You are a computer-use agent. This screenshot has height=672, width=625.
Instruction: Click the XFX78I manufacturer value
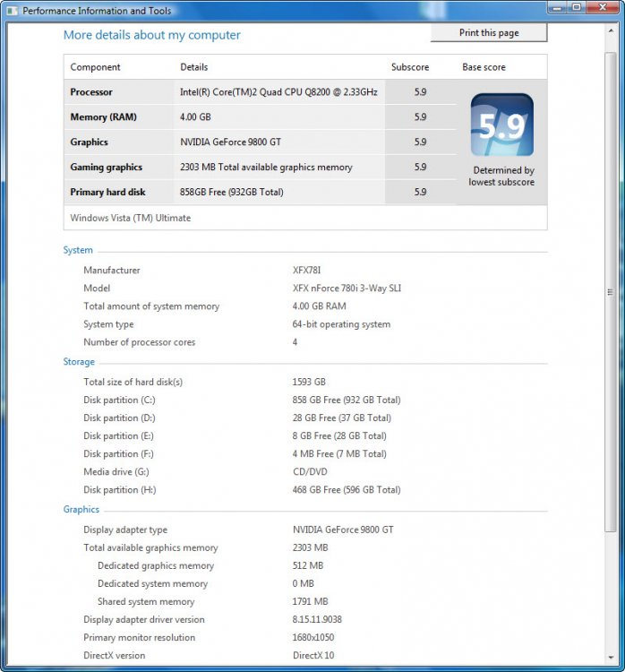coord(307,271)
